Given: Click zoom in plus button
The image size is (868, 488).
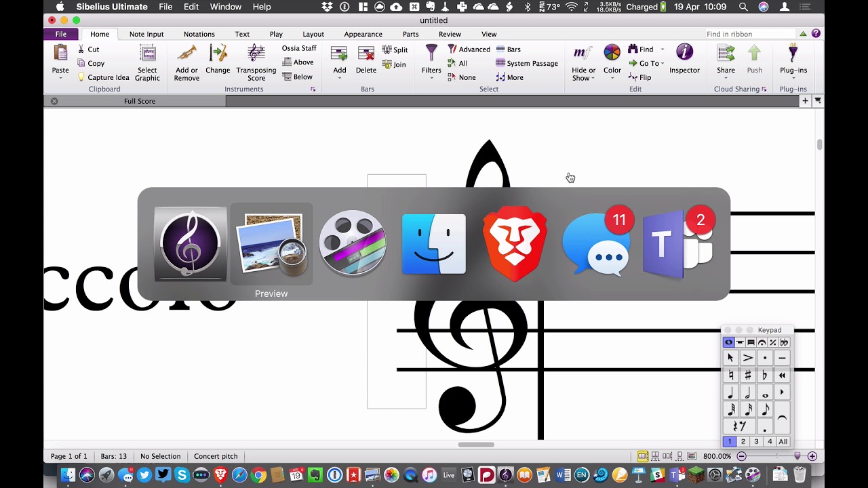Looking at the screenshot, I should tap(812, 456).
